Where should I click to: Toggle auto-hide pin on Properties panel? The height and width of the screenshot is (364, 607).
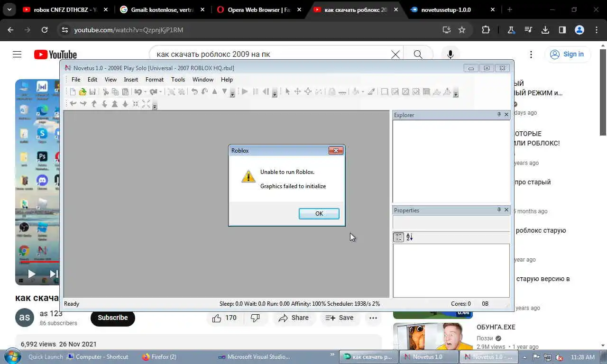pos(499,210)
